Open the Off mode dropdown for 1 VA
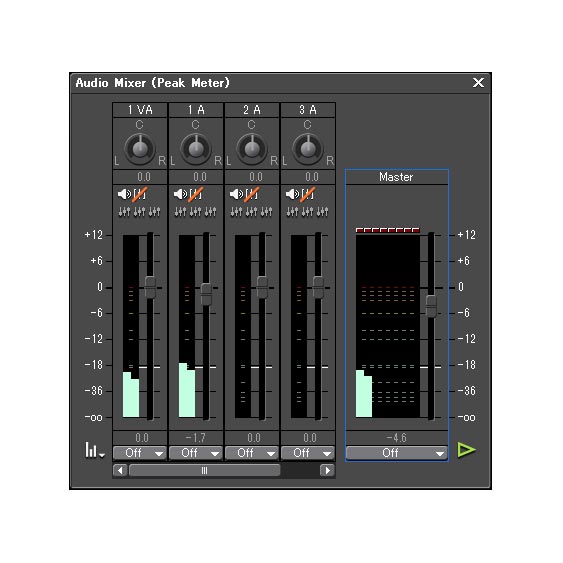Viewport: 563px width, 563px height. [140, 453]
